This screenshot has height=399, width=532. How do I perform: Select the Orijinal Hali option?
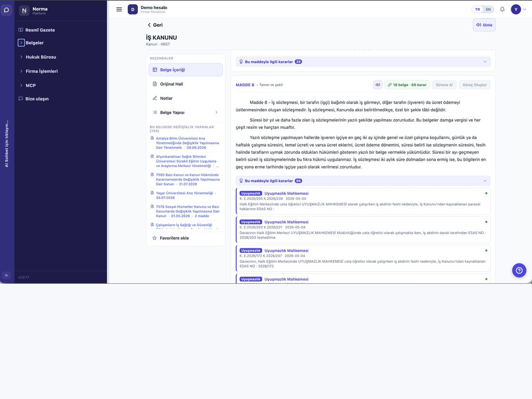point(186,84)
